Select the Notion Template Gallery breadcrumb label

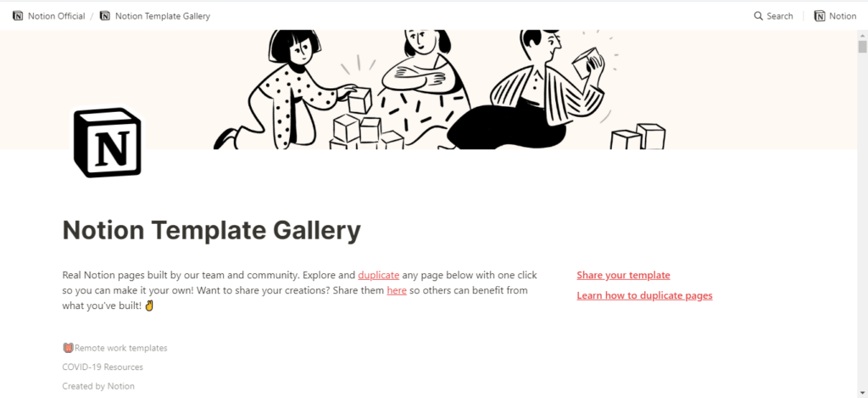coord(162,16)
